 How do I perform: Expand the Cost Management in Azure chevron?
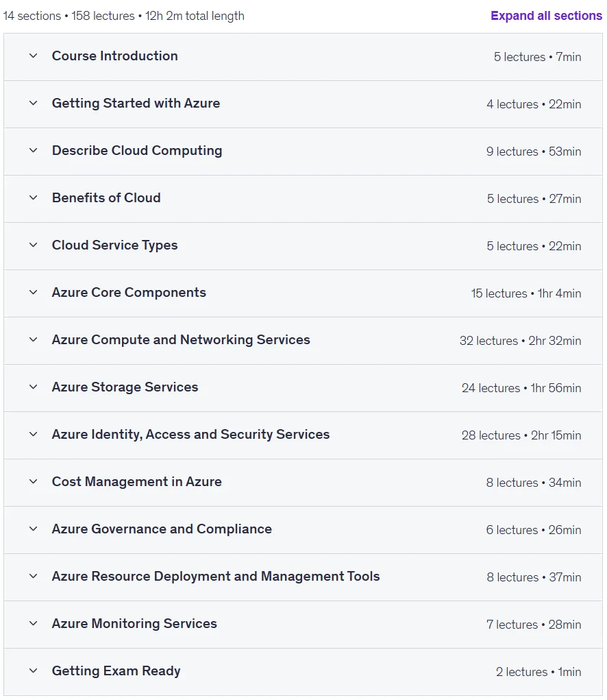coord(33,482)
